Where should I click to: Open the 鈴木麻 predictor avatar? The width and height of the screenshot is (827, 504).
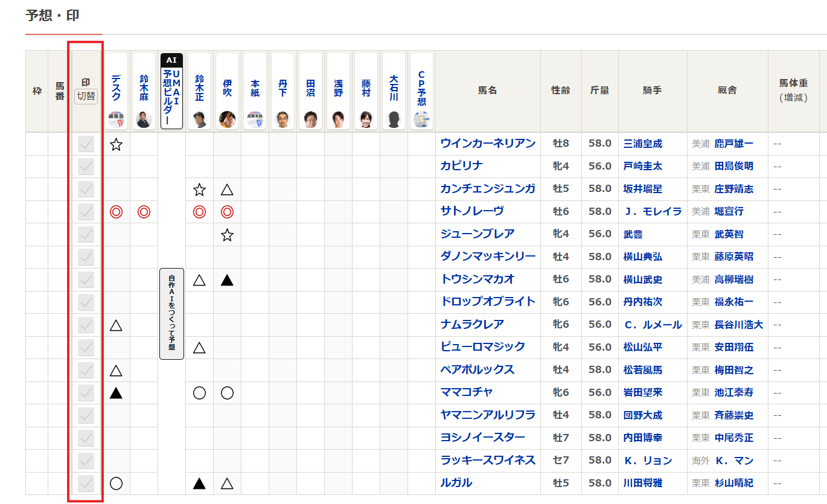click(x=144, y=120)
